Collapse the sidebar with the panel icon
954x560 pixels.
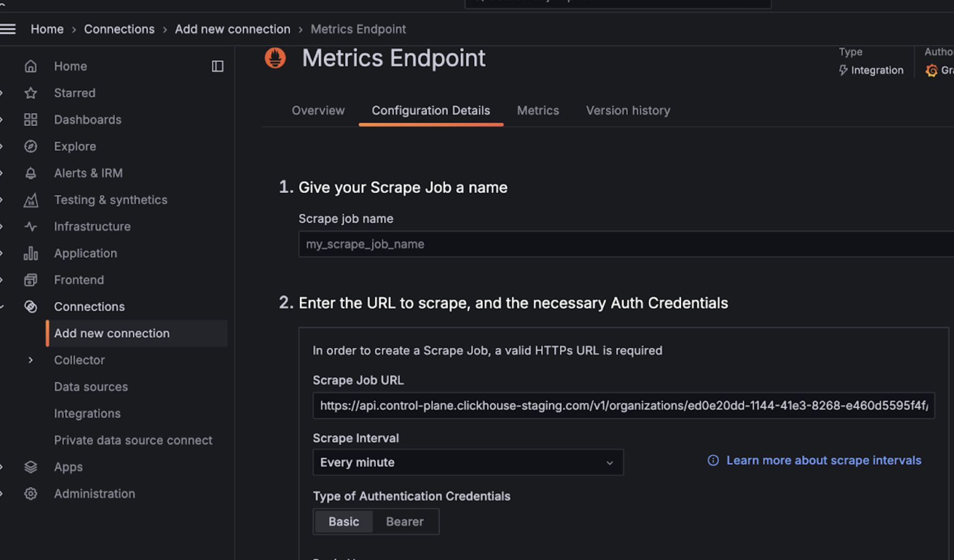(x=217, y=66)
